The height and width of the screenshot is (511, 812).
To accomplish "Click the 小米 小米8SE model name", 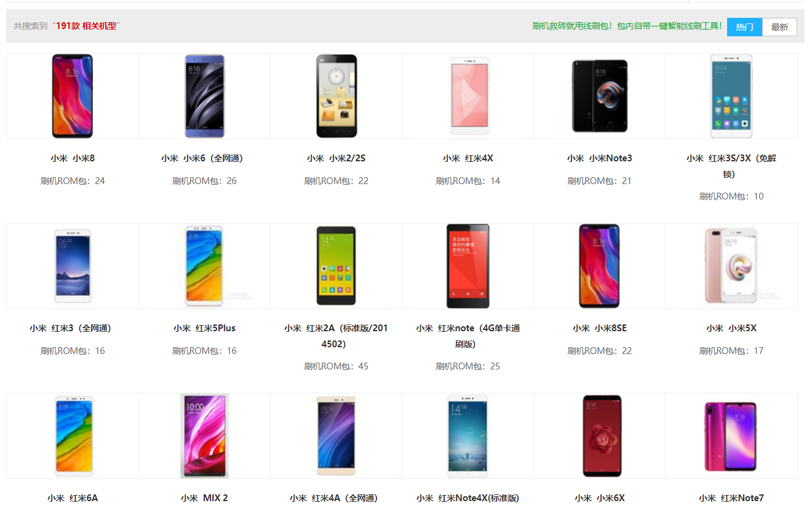I will tap(600, 328).
